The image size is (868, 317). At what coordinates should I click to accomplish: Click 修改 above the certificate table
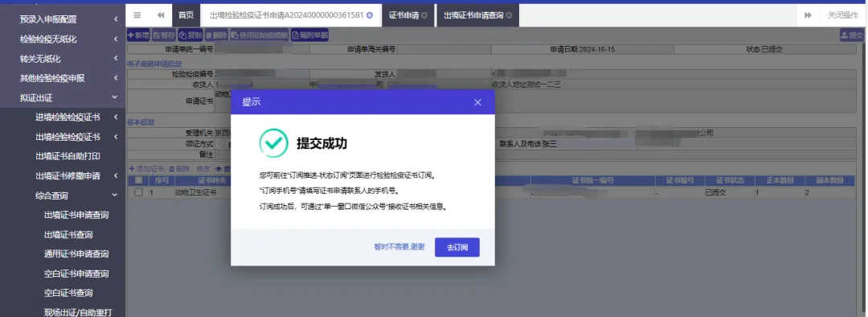pos(203,168)
